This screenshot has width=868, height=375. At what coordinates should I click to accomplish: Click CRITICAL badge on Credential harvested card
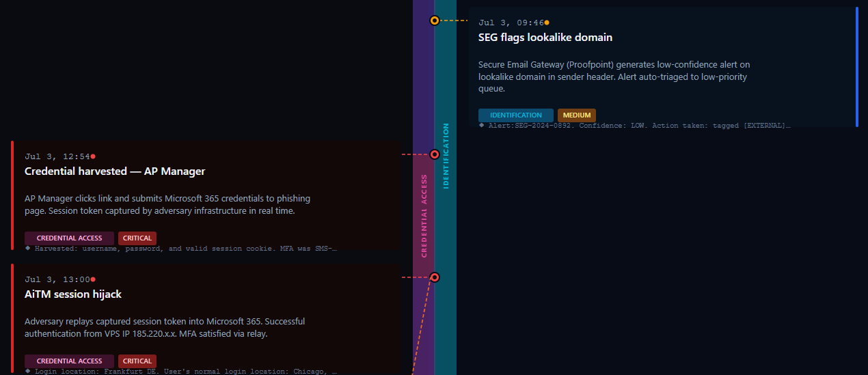pos(137,238)
